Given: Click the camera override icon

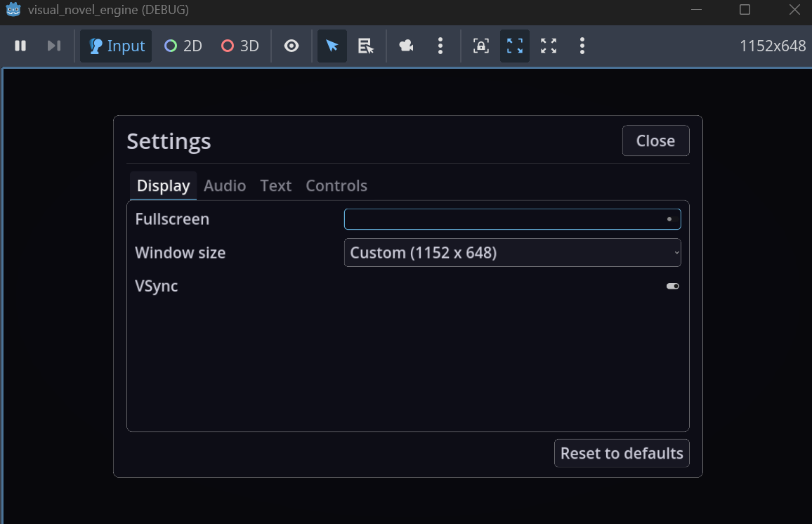Looking at the screenshot, I should (407, 46).
